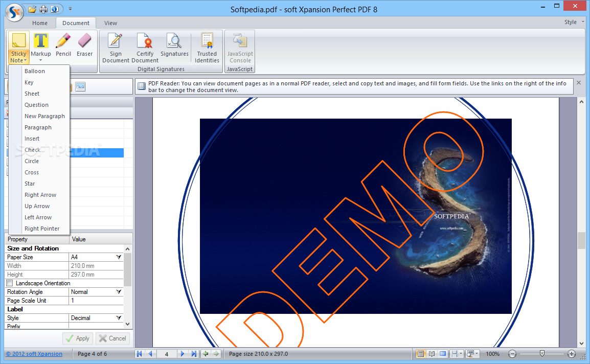Click the Cancel button
The height and width of the screenshot is (364, 590).
[x=113, y=338]
